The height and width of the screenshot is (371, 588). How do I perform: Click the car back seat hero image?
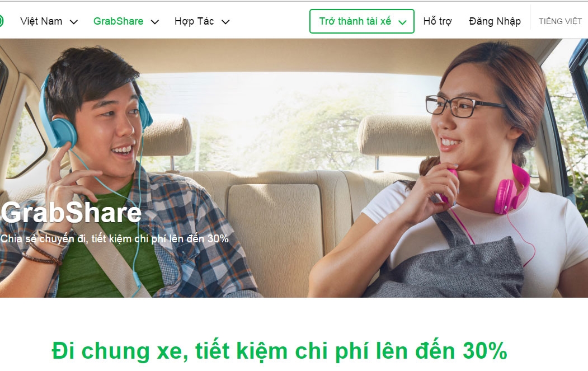[294, 168]
